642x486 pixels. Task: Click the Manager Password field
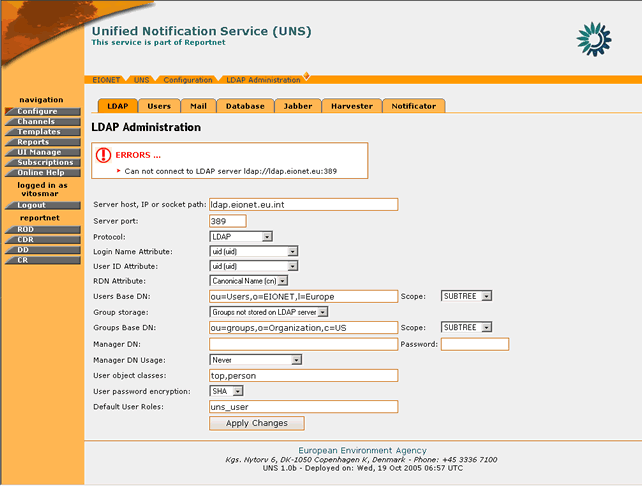click(x=475, y=344)
